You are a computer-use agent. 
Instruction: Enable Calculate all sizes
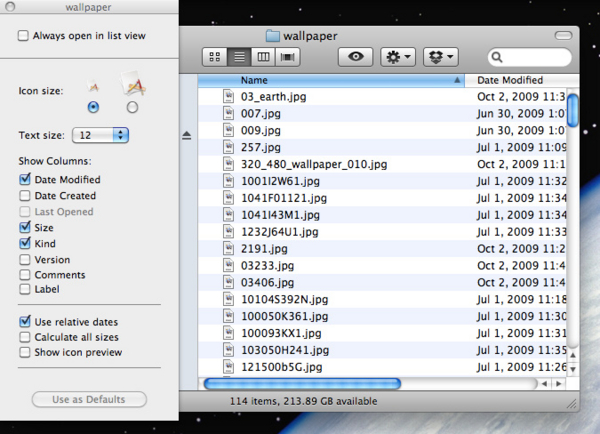pos(25,337)
